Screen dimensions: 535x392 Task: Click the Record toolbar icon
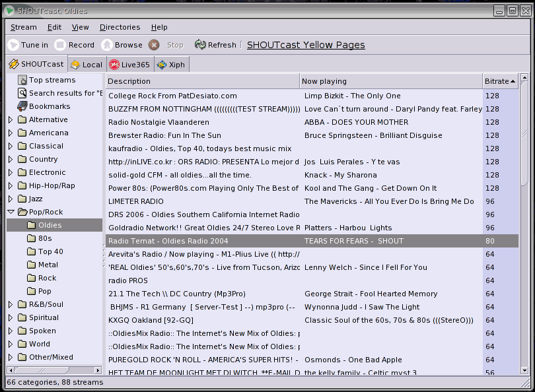60,45
